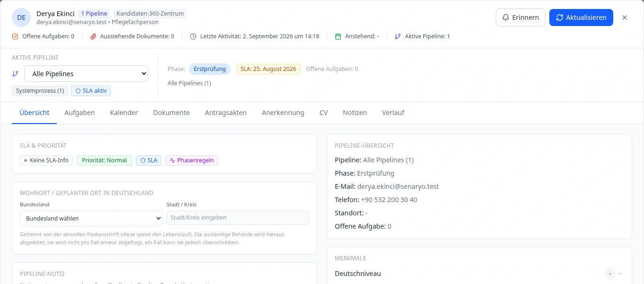Click the grey dot in Keine SLA-Info
644x284 pixels.
click(x=26, y=160)
